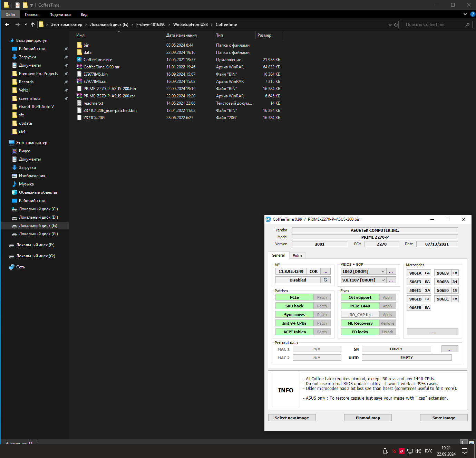Open Explorer help with the question mark icon
Screen dimensions: 476x458
click(473, 14)
